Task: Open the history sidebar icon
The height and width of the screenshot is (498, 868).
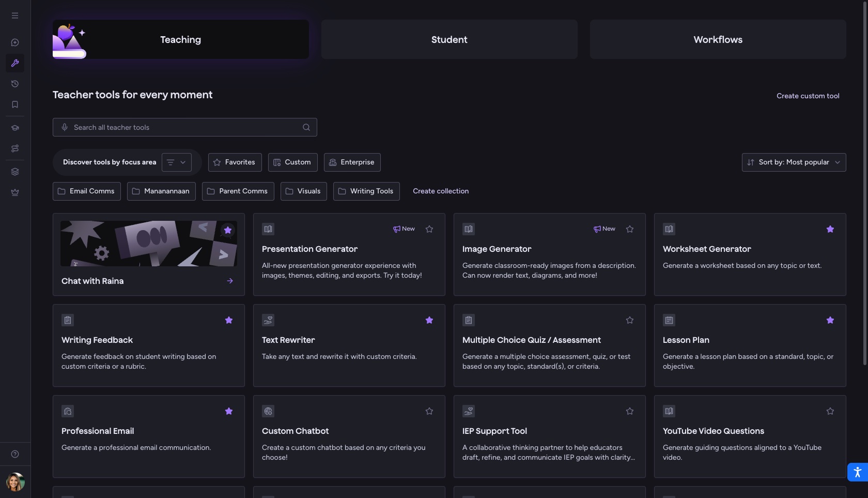Action: [15, 84]
